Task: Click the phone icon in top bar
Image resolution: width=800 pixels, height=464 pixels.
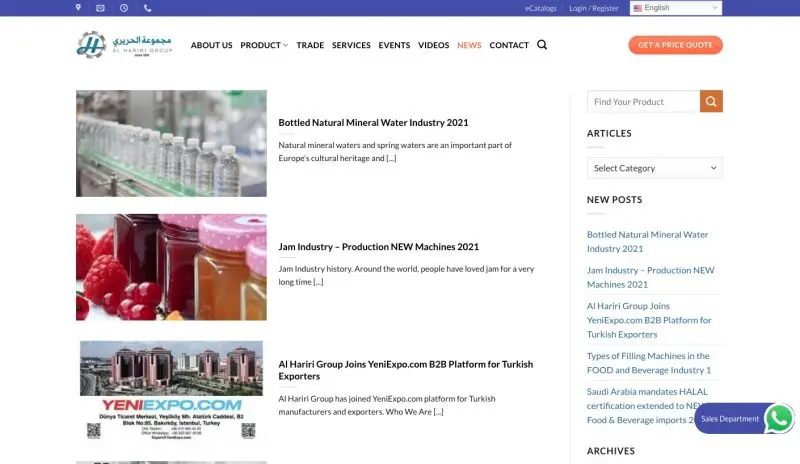Action: coord(147,8)
